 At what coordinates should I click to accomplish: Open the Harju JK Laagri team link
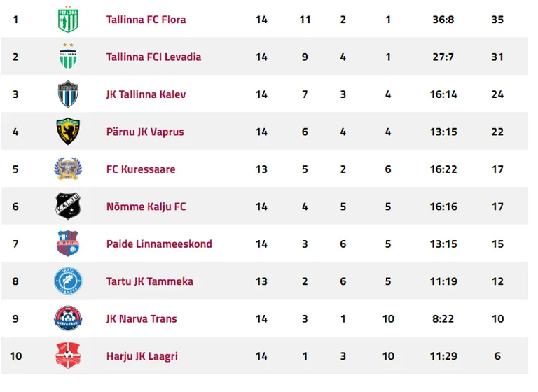point(142,356)
